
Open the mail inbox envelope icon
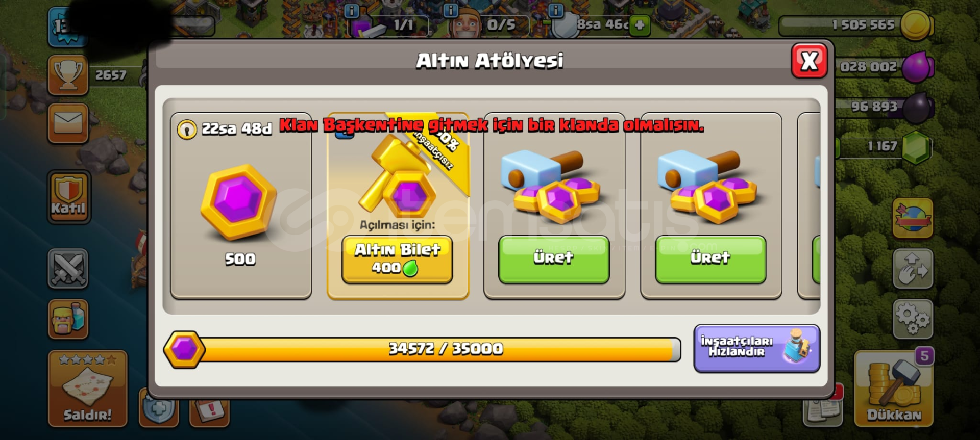[68, 123]
